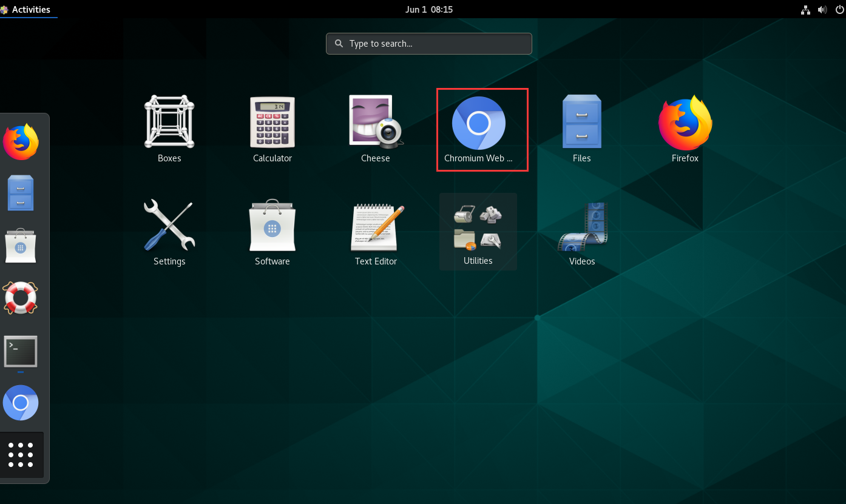
Task: Open the Settings application
Action: (x=169, y=232)
